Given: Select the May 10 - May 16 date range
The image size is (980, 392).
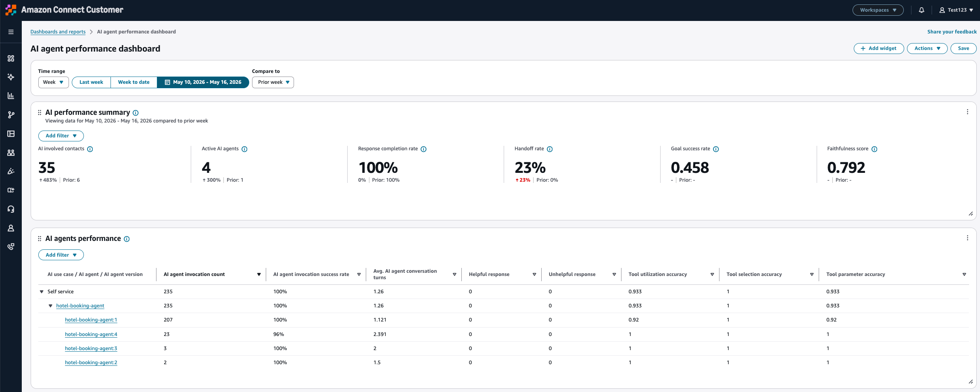Looking at the screenshot, I should point(203,82).
